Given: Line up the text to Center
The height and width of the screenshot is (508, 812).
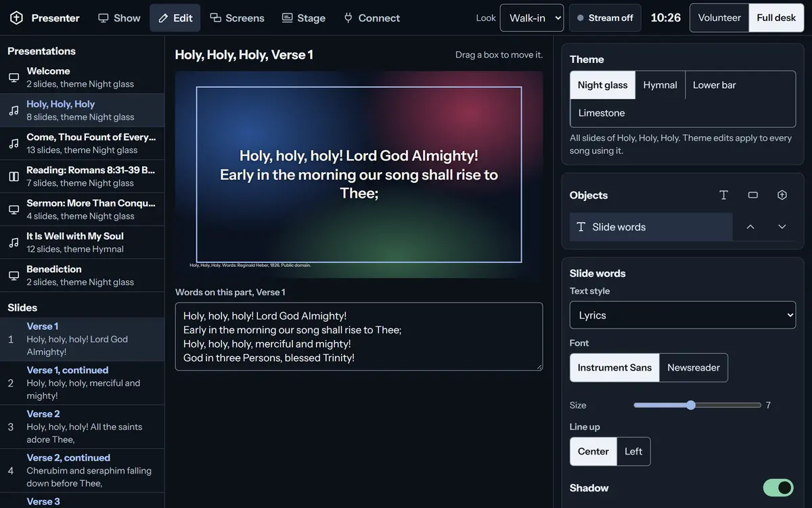Looking at the screenshot, I should (593, 452).
